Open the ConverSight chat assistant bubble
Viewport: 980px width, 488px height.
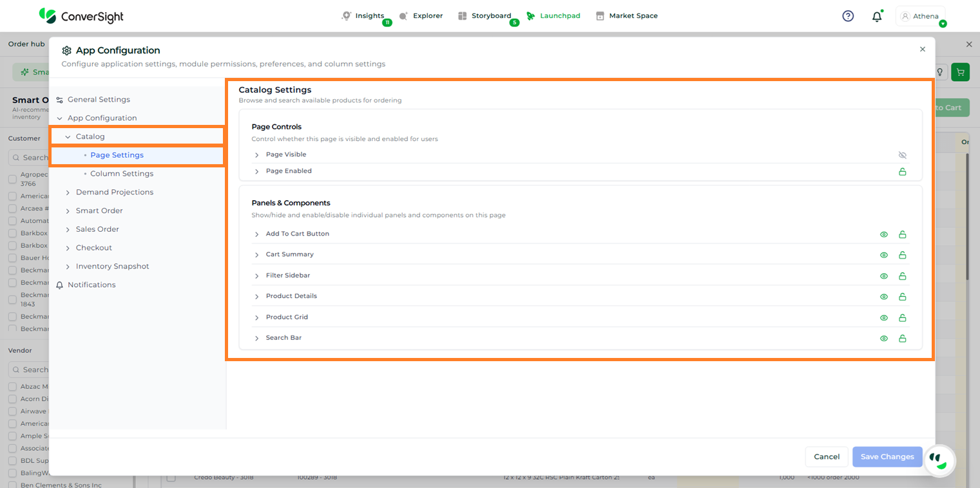pyautogui.click(x=939, y=460)
